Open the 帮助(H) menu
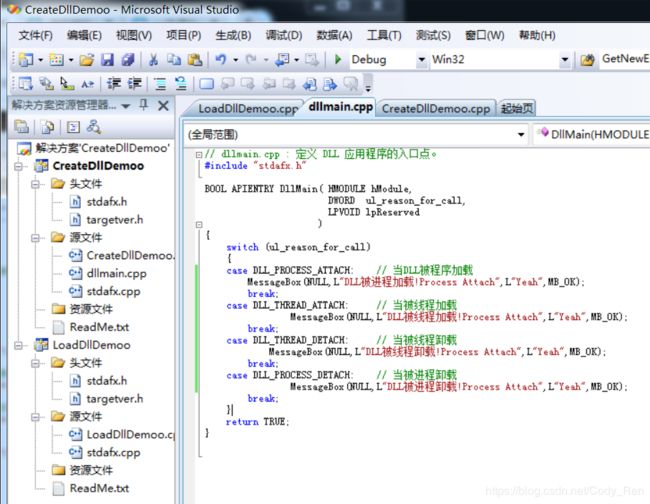Image resolution: width=650 pixels, height=504 pixels. click(537, 36)
